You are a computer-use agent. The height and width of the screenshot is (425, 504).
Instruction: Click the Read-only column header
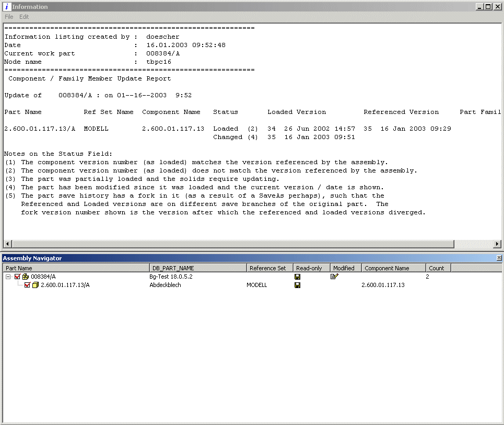click(x=312, y=268)
